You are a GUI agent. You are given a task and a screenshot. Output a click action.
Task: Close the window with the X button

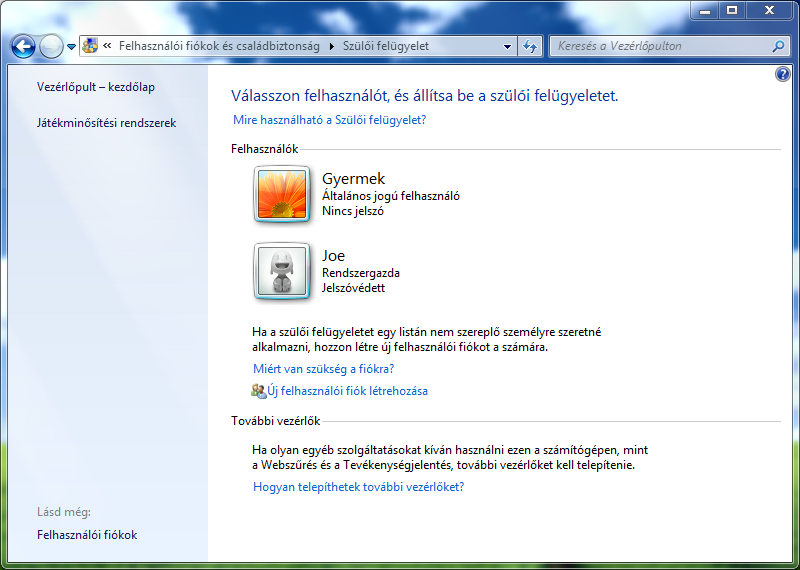[x=769, y=10]
